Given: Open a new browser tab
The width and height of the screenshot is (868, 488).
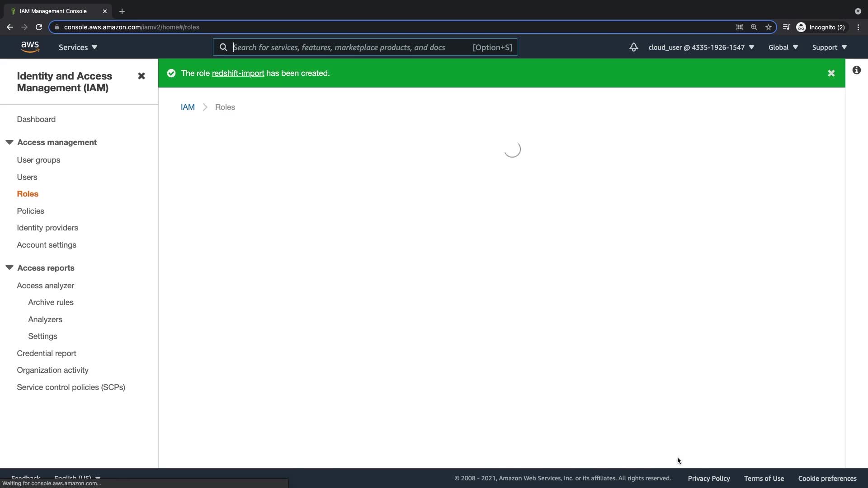Looking at the screenshot, I should tap(122, 11).
